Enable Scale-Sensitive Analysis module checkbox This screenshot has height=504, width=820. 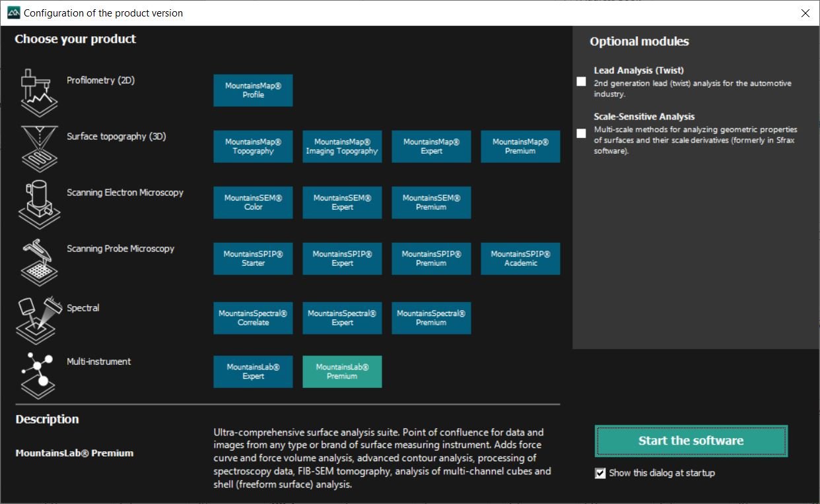[581, 133]
